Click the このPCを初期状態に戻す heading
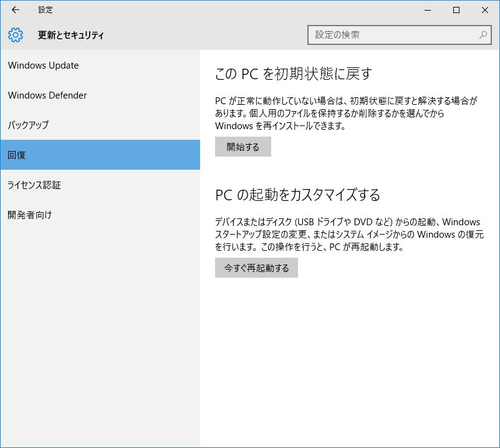The width and height of the screenshot is (500, 448). [x=293, y=74]
